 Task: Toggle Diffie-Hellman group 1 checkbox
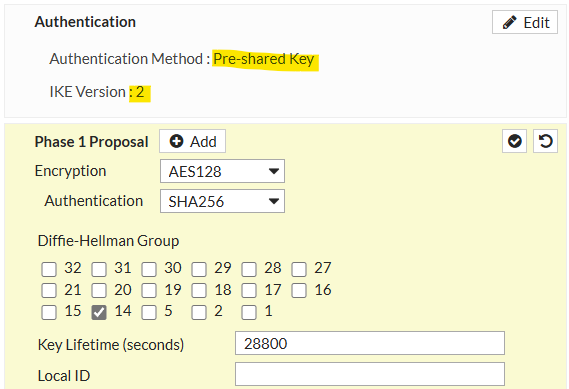point(249,312)
